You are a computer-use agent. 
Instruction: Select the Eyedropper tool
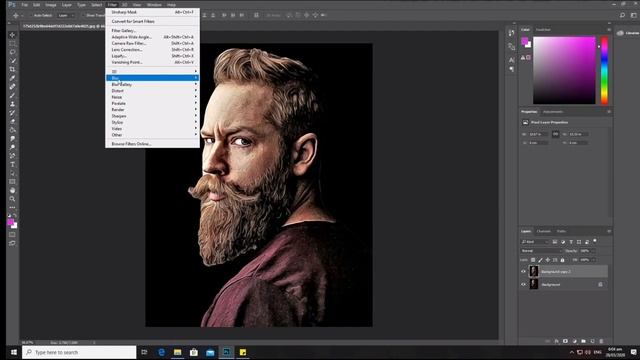[x=12, y=78]
